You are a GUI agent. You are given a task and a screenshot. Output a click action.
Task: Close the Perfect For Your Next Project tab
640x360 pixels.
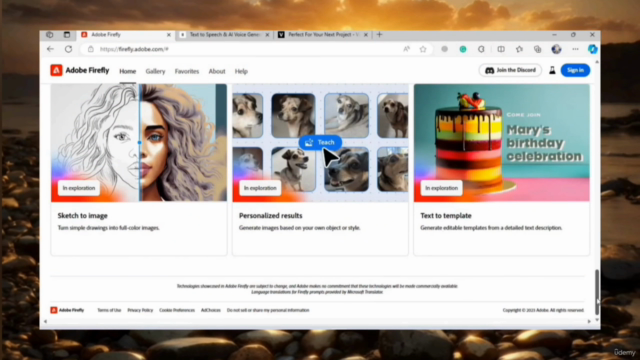coord(366,35)
